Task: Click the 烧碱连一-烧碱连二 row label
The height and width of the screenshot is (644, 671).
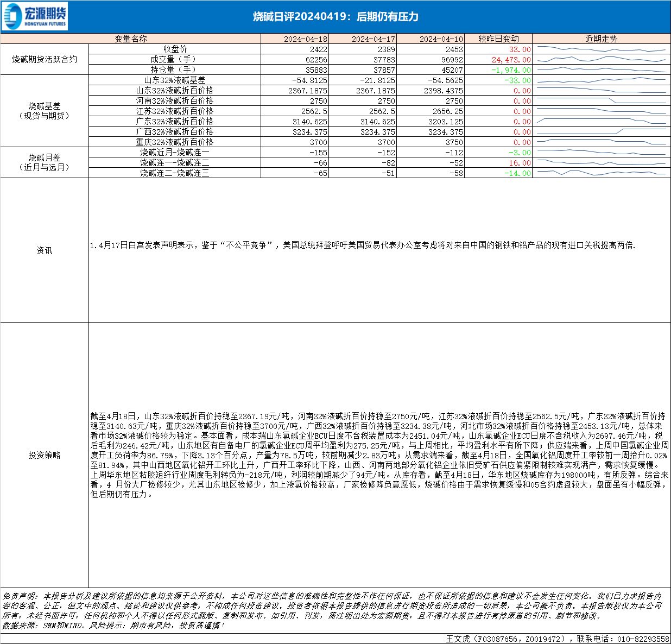Action: tap(175, 162)
